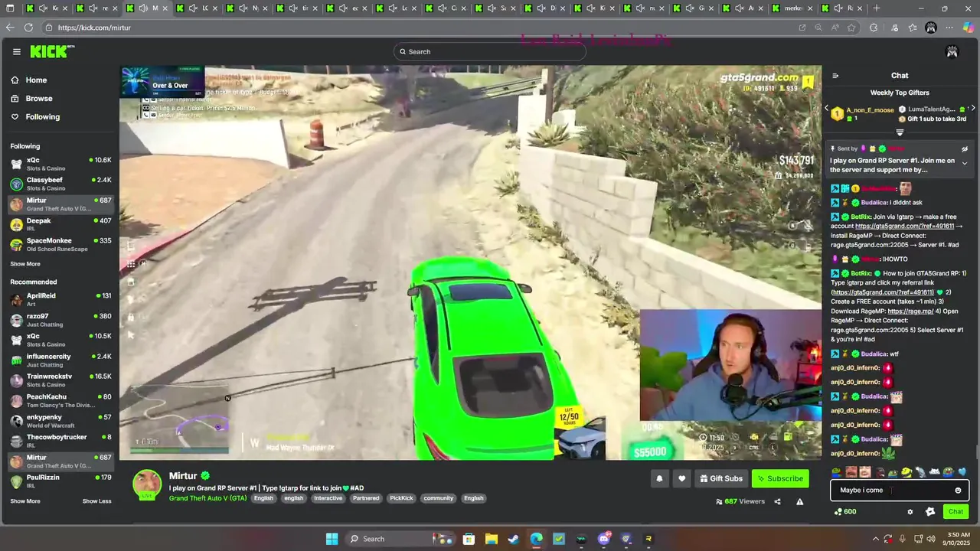Focus the Kick search box

pyautogui.click(x=490, y=51)
